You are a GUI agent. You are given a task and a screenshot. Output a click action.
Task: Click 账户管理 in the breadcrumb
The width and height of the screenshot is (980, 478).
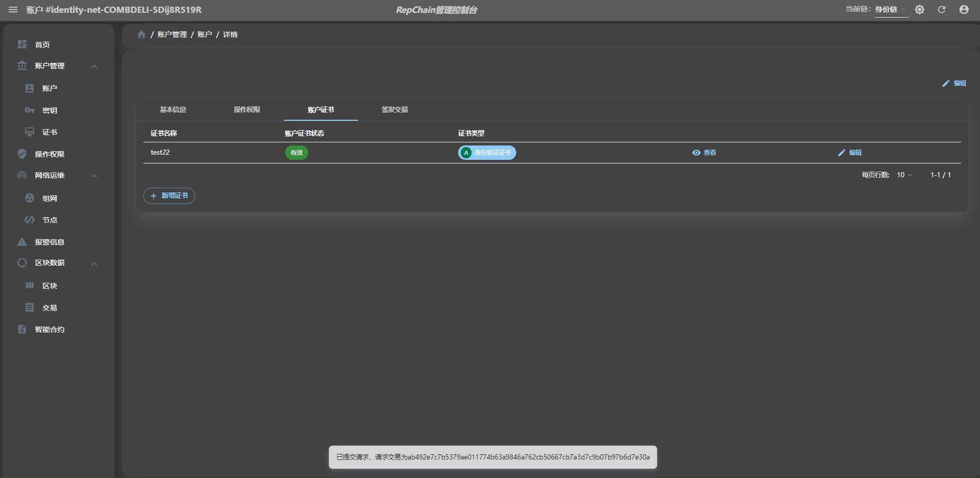[x=172, y=34]
